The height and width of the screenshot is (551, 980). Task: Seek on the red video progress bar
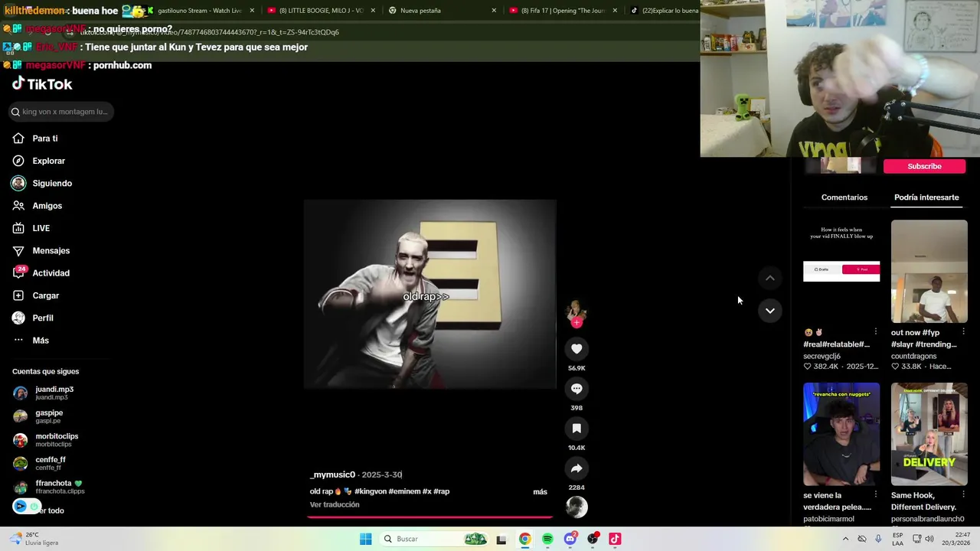[430, 517]
